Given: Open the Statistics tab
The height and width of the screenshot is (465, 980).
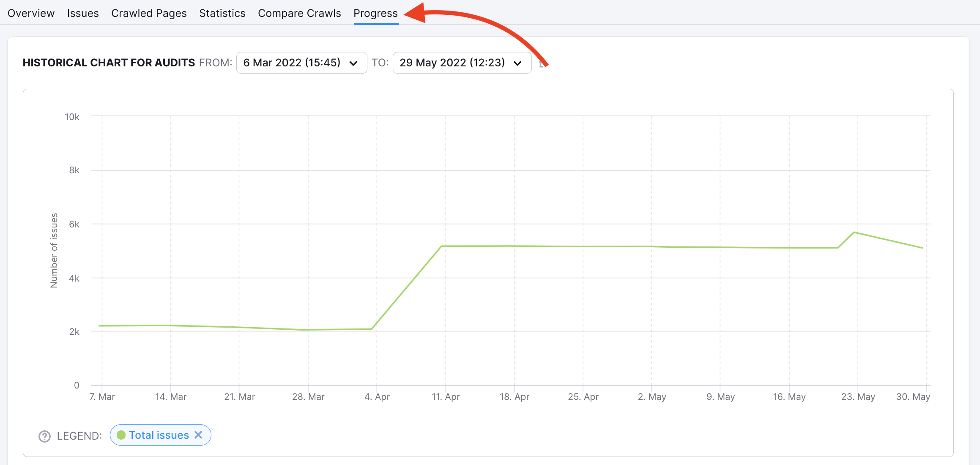Looking at the screenshot, I should (x=222, y=13).
